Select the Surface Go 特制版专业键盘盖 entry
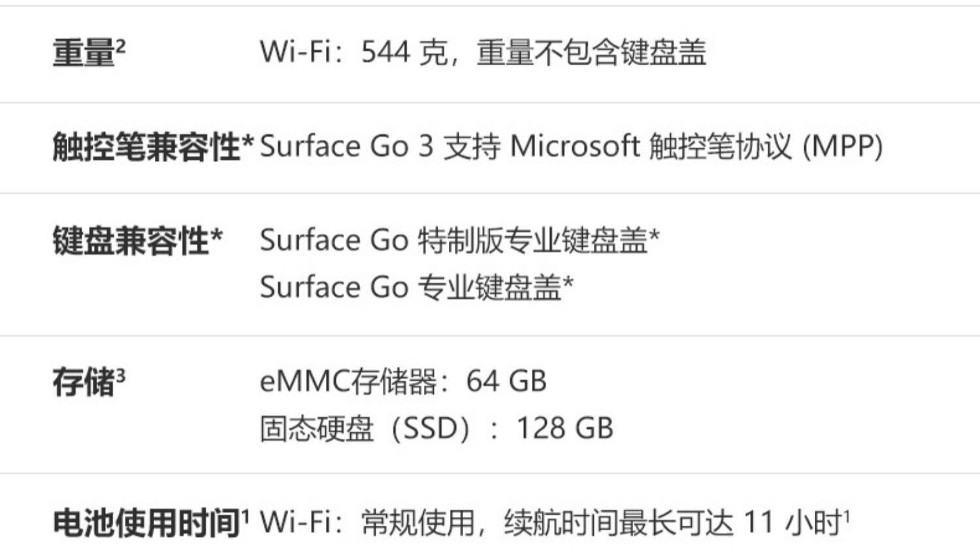The image size is (980, 557). click(453, 241)
